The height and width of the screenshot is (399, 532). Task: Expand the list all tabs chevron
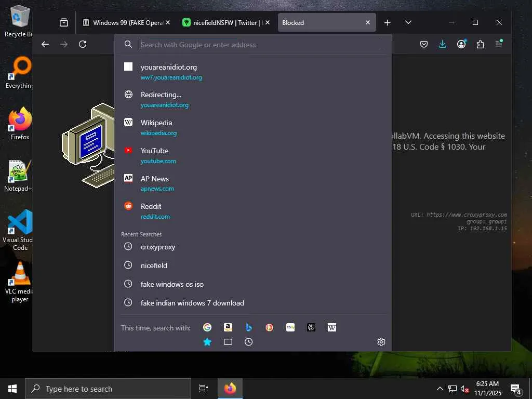[x=408, y=22]
